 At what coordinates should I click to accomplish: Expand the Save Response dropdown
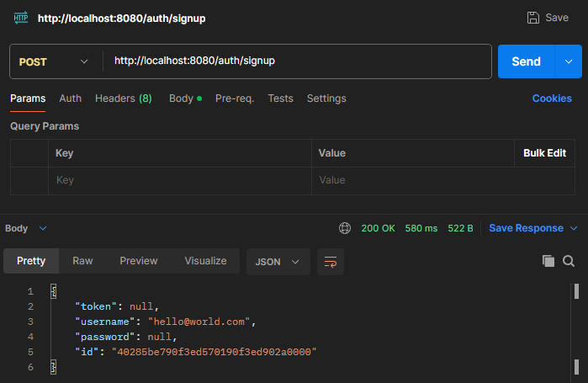pyautogui.click(x=574, y=228)
